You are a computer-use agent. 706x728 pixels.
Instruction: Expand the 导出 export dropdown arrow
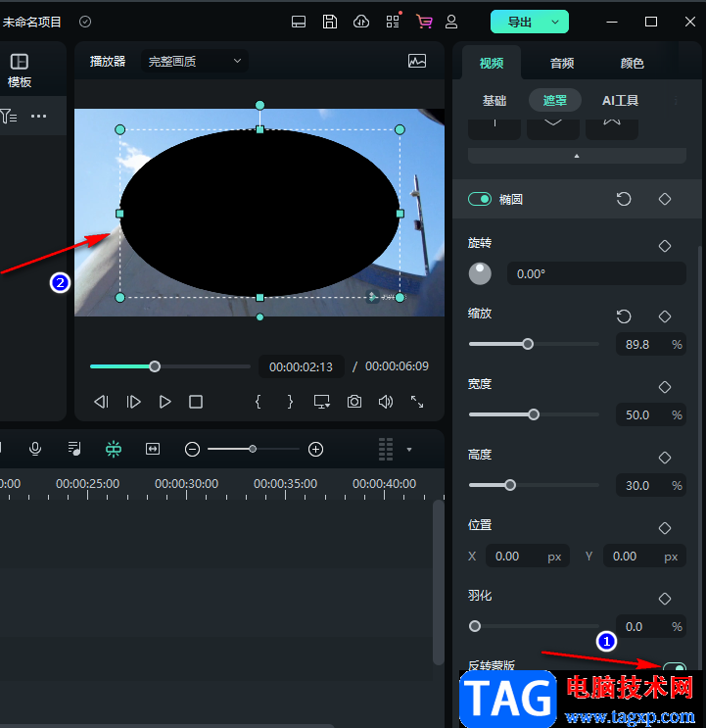coord(555,22)
